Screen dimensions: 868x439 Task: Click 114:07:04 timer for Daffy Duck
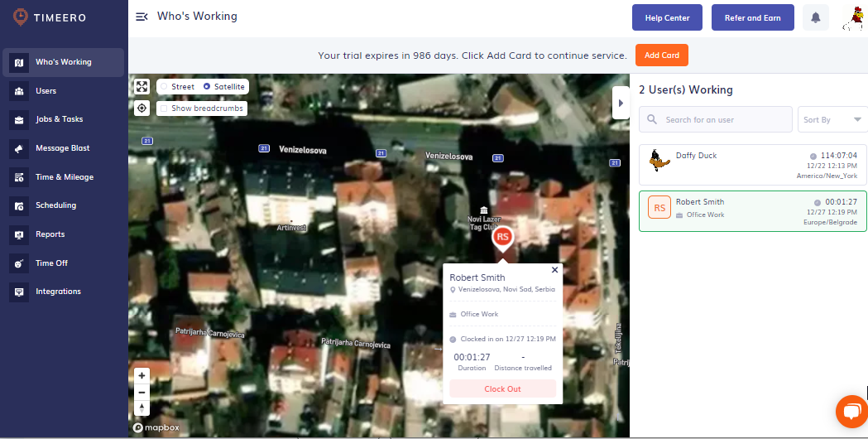pyautogui.click(x=839, y=156)
